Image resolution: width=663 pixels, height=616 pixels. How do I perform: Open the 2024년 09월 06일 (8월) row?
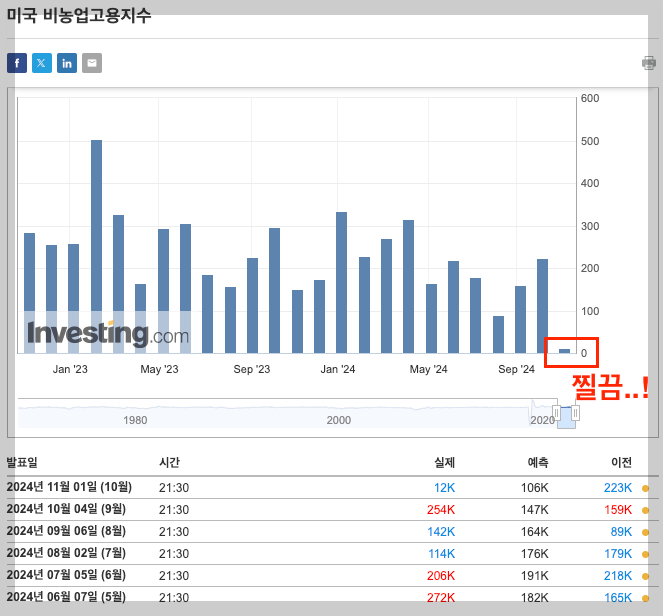(332, 531)
